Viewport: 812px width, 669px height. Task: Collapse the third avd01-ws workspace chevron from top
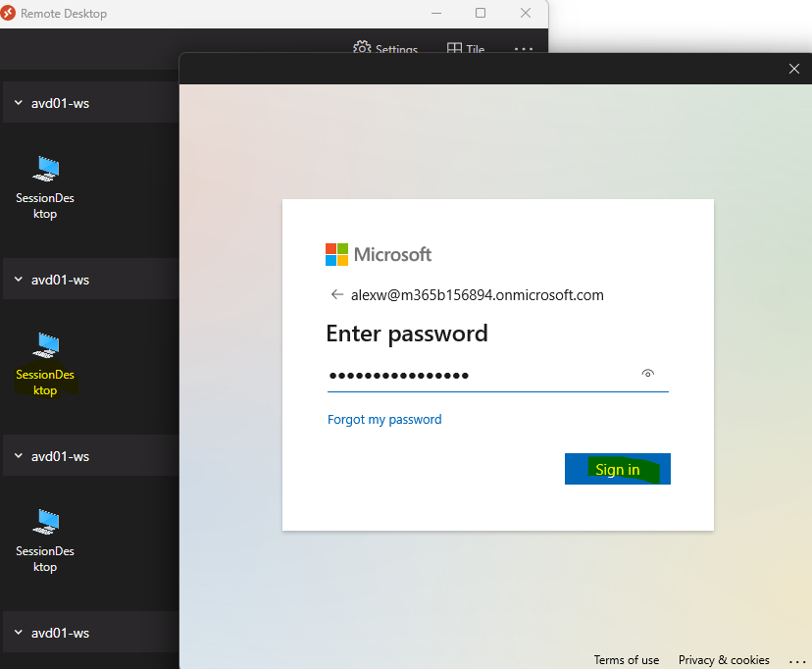19,456
